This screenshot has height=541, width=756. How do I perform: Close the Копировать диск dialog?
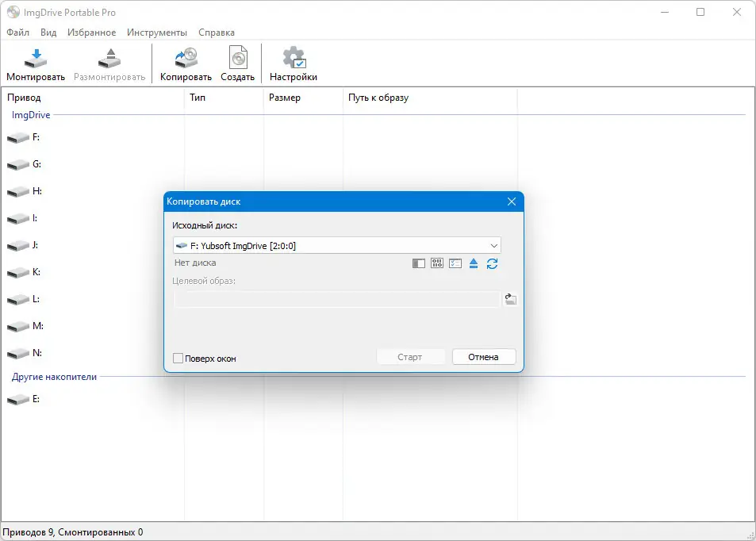pos(512,201)
